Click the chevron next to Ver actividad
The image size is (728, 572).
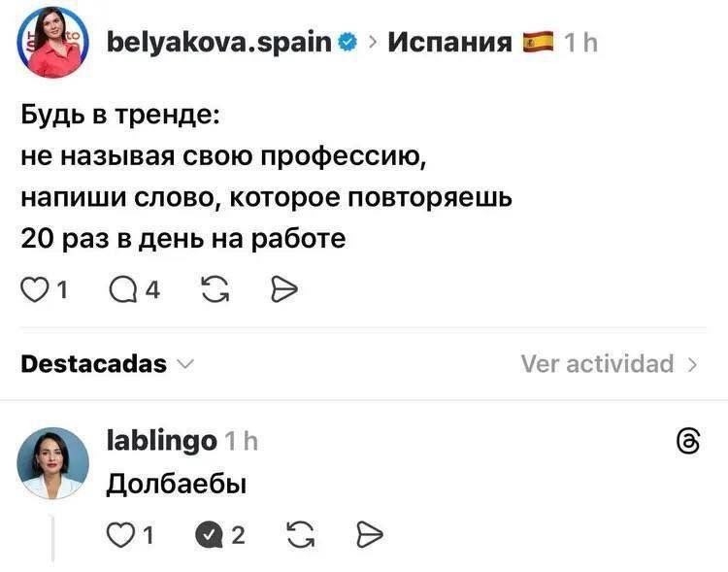coord(692,364)
